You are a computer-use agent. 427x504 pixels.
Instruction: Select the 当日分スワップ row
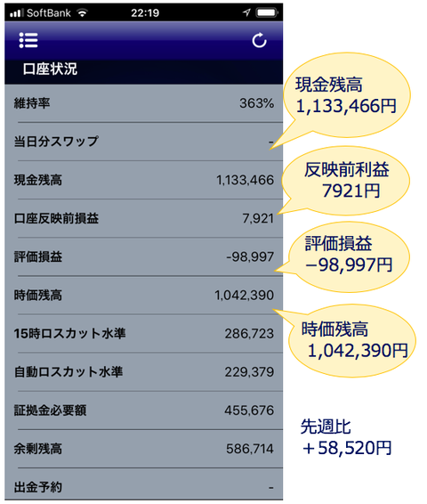144,142
